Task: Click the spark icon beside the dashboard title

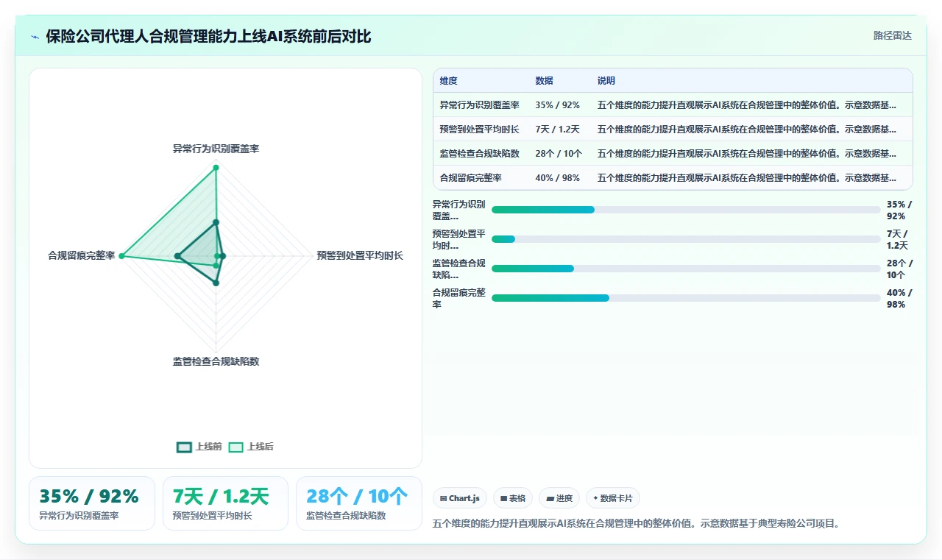Action: click(x=35, y=36)
